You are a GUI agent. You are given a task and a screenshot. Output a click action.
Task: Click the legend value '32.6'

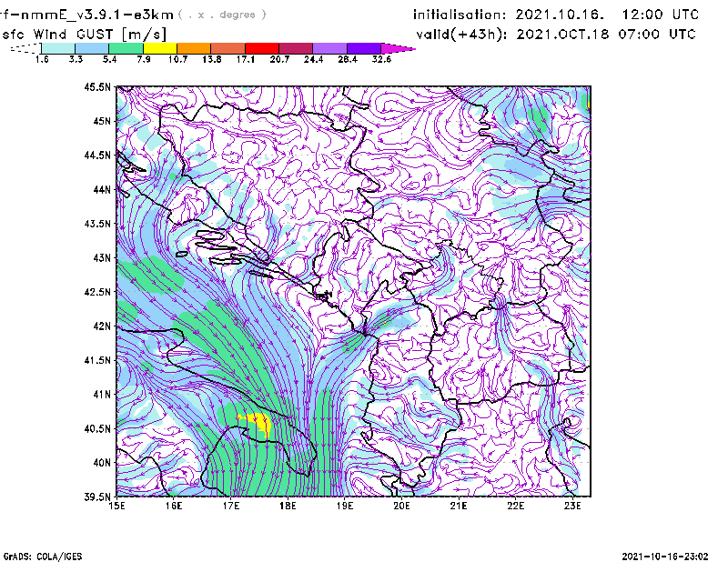381,59
